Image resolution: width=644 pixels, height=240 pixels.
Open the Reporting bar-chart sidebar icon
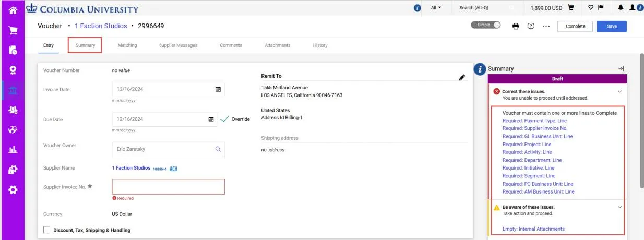pyautogui.click(x=13, y=150)
